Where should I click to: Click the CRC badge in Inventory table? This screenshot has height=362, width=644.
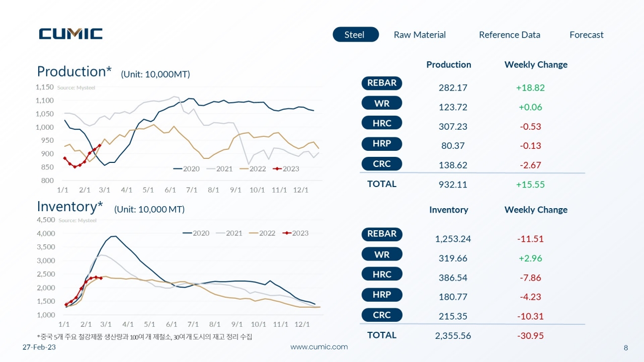(x=382, y=315)
